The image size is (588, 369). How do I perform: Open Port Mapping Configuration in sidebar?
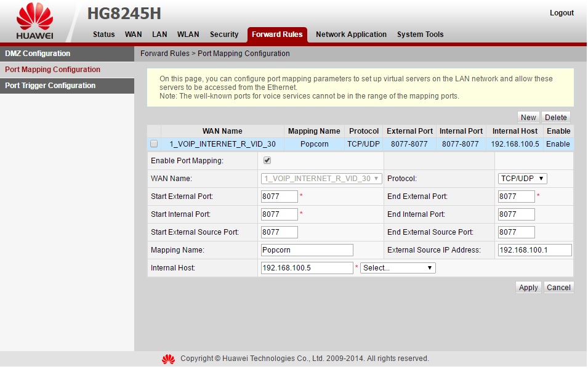(x=67, y=70)
